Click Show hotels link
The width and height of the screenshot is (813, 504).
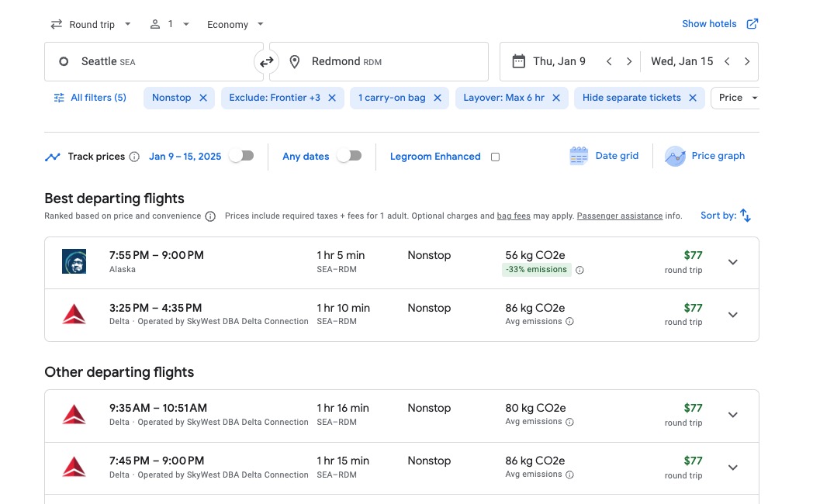click(x=709, y=23)
